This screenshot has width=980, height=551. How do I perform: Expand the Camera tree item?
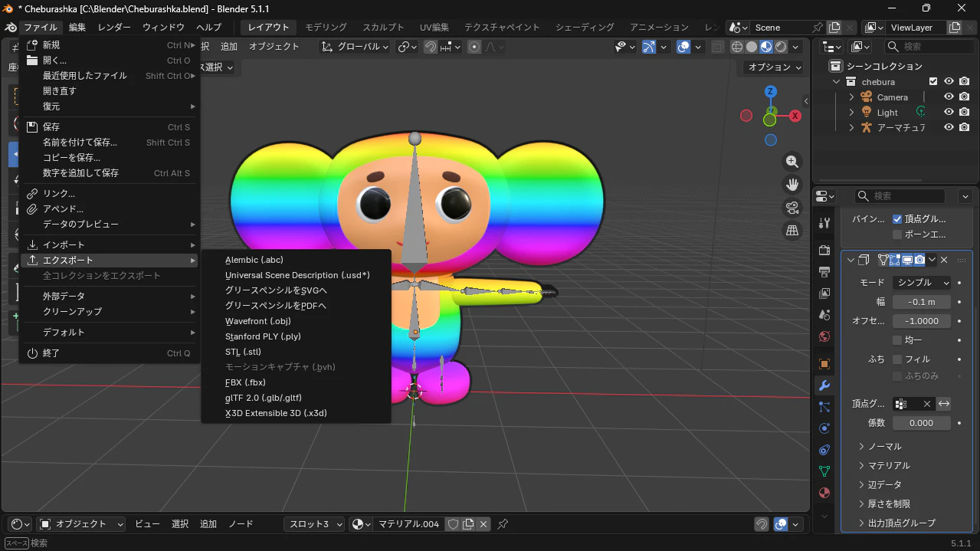851,97
